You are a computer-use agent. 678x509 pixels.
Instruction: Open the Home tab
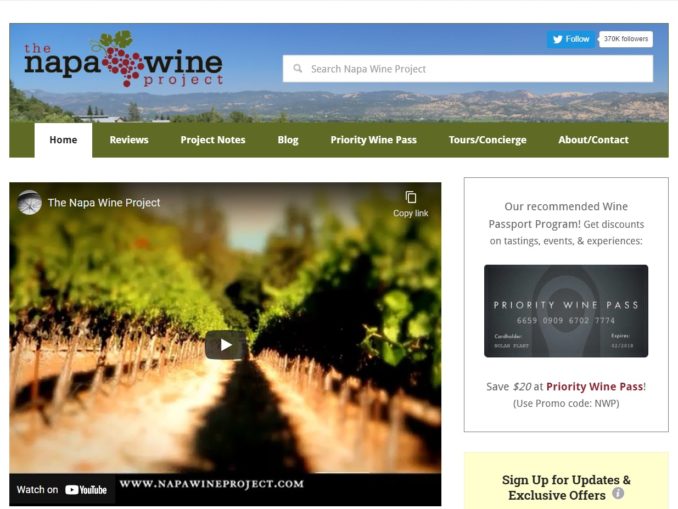pyautogui.click(x=63, y=140)
